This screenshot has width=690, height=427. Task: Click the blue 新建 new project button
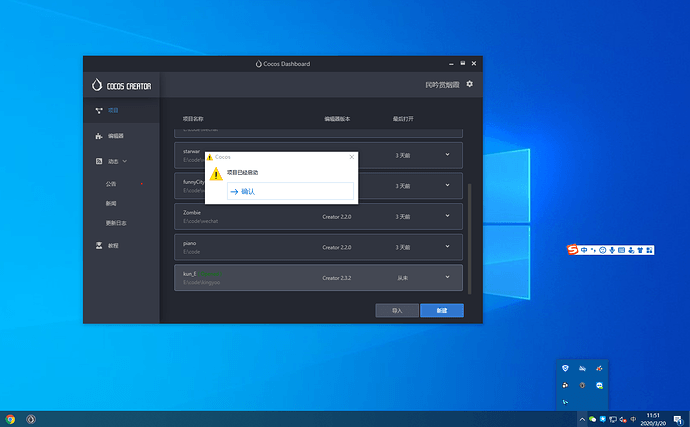coord(442,310)
